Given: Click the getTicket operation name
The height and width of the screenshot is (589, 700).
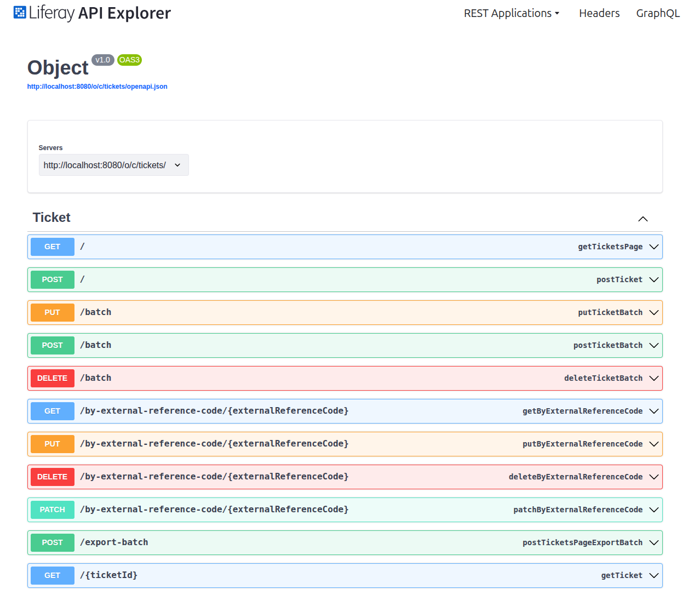Looking at the screenshot, I should (x=622, y=575).
